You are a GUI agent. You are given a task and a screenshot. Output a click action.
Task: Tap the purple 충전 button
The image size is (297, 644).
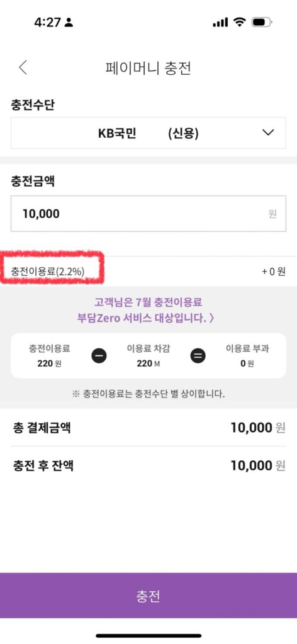coord(148,596)
